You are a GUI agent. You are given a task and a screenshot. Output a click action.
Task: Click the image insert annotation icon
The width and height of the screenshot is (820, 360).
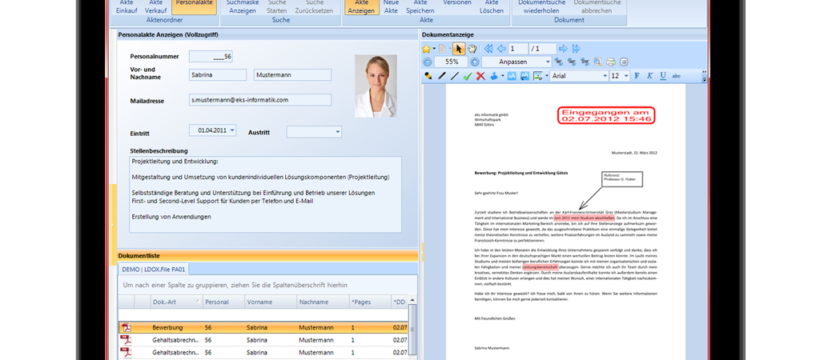pos(538,76)
